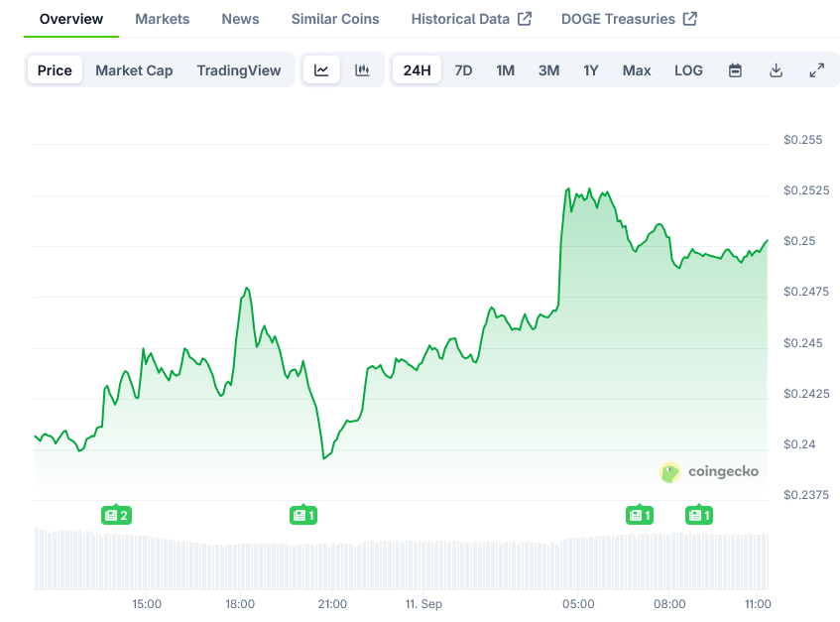Go to the Similar Coins tab
840x622 pixels.
(335, 19)
